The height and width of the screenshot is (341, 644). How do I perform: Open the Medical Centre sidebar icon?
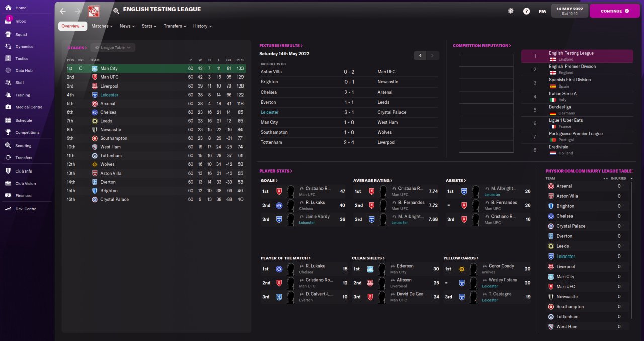click(x=8, y=107)
